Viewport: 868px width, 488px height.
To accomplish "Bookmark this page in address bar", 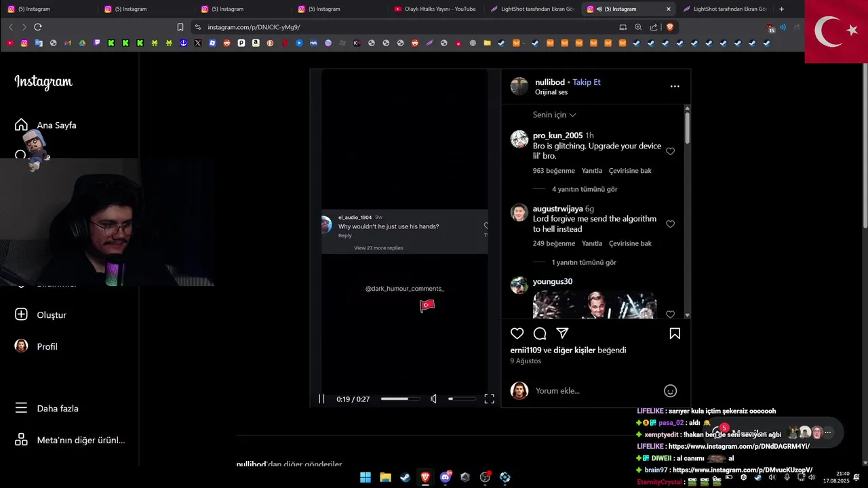I will [x=180, y=27].
